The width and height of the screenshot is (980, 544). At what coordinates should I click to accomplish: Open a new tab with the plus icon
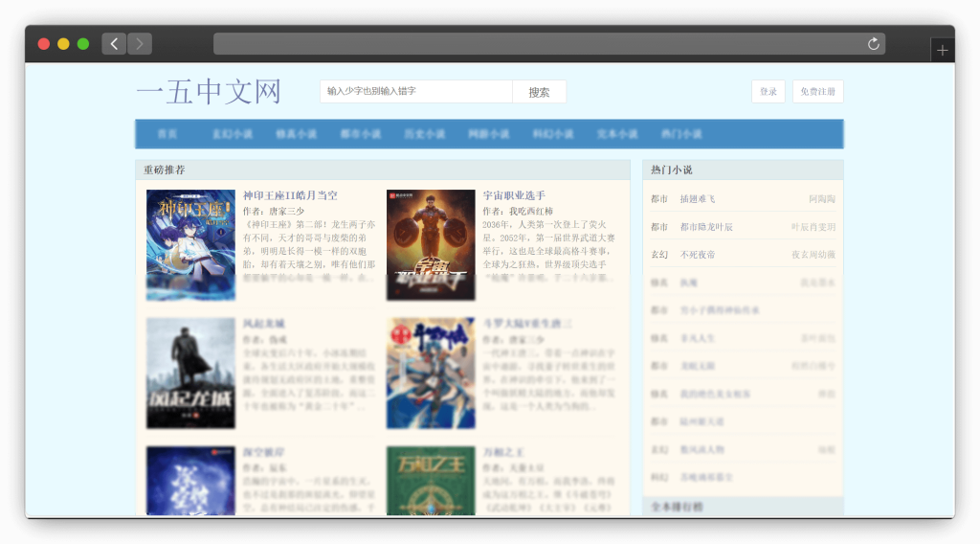click(x=942, y=51)
